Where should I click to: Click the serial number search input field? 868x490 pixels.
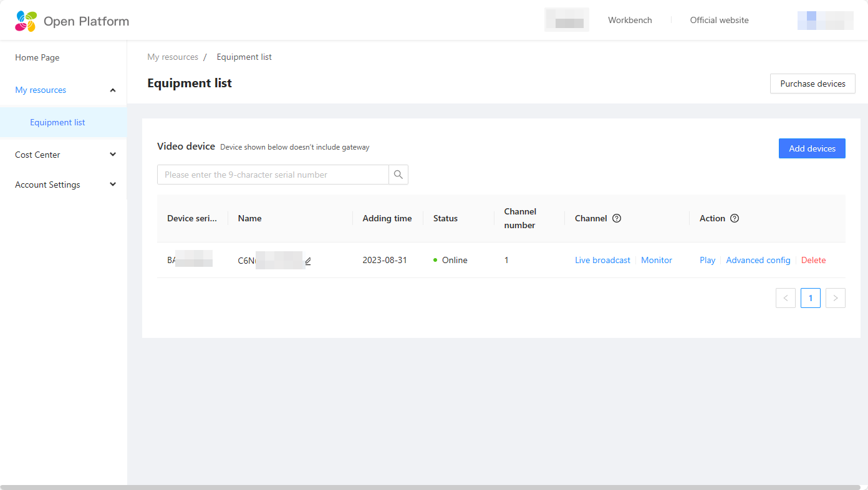coord(273,175)
